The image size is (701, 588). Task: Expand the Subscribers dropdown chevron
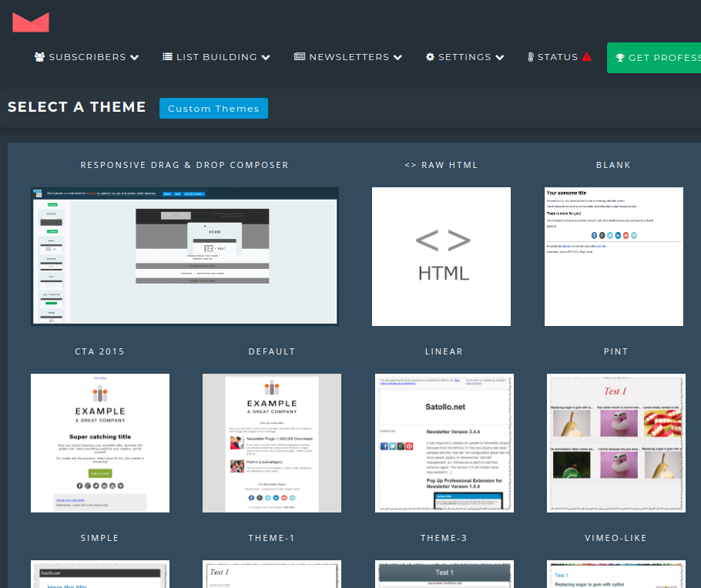(135, 57)
